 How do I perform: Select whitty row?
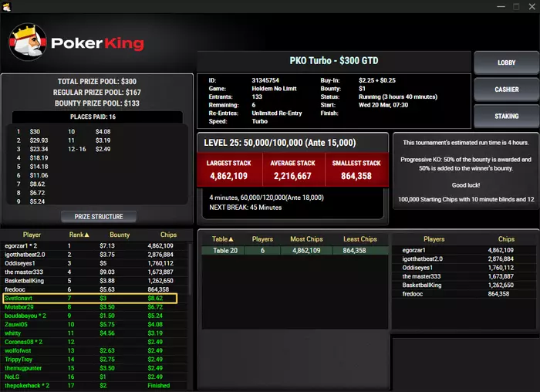click(x=95, y=333)
